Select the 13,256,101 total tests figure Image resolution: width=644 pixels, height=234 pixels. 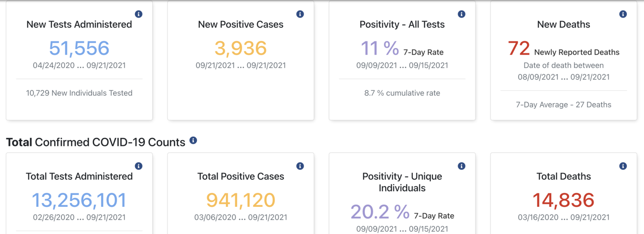click(79, 200)
